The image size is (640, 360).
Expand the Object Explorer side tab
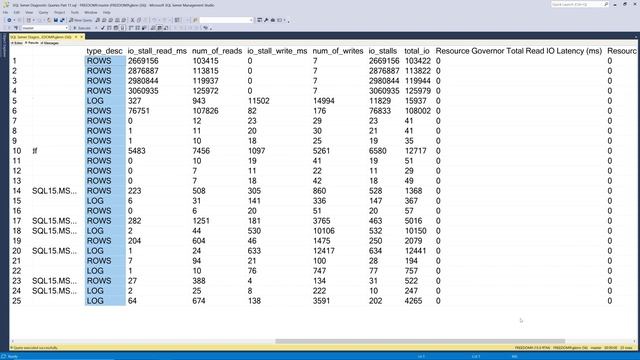click(4, 45)
